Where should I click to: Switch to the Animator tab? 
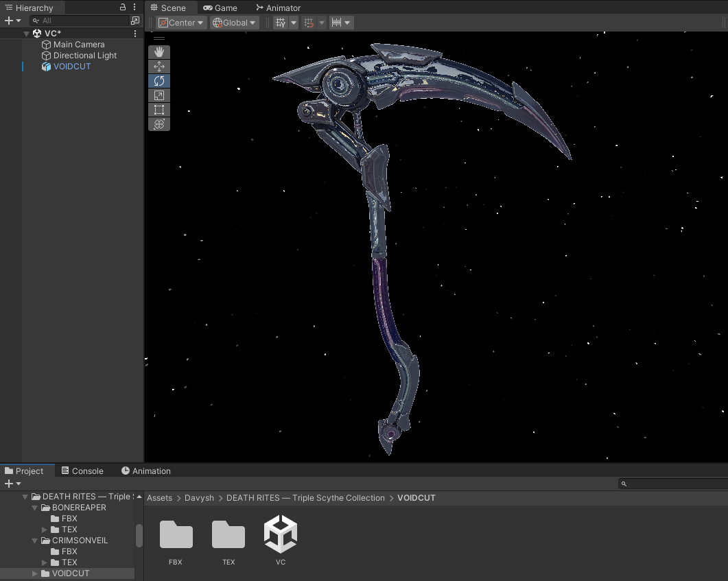tap(278, 8)
